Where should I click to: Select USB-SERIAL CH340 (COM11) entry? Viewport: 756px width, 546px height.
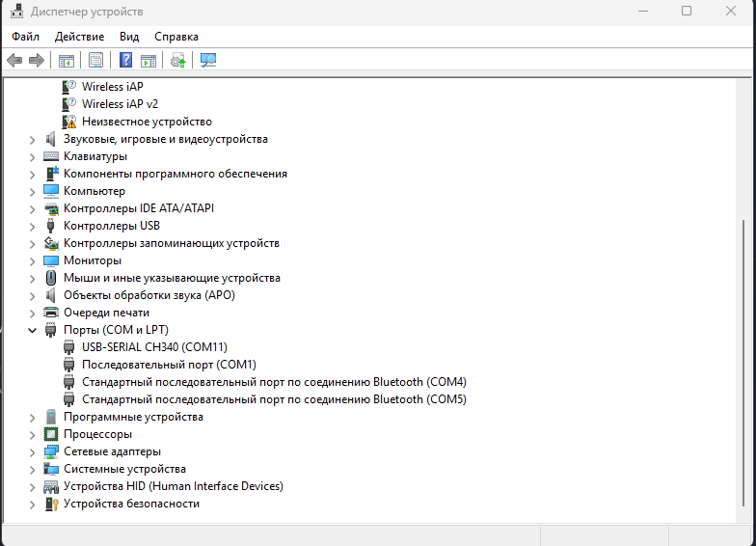[x=154, y=347]
